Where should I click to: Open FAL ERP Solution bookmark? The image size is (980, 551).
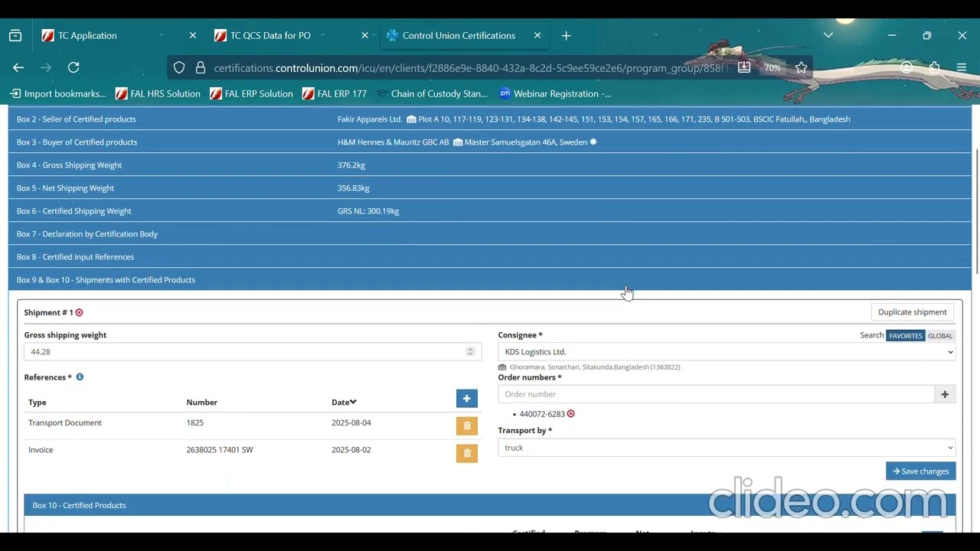coord(251,93)
